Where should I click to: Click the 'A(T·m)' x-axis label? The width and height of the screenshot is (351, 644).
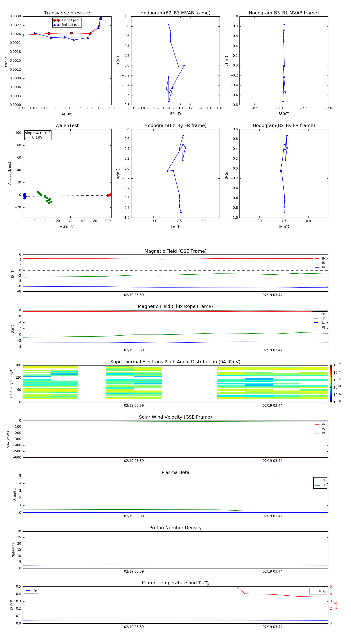(x=67, y=114)
